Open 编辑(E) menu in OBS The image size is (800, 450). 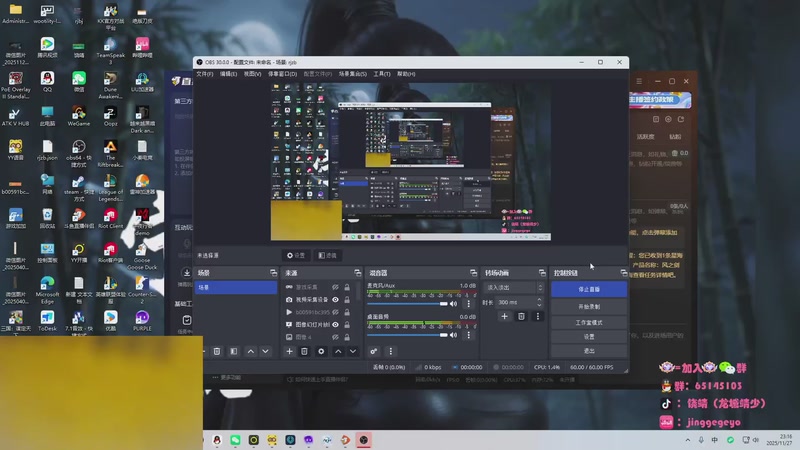pos(228,74)
